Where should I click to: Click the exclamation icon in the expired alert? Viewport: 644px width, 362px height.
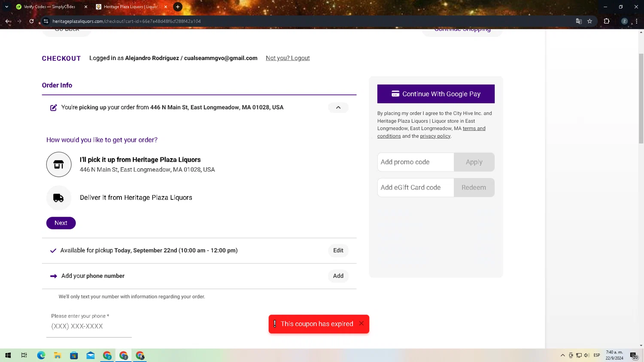[275, 324]
